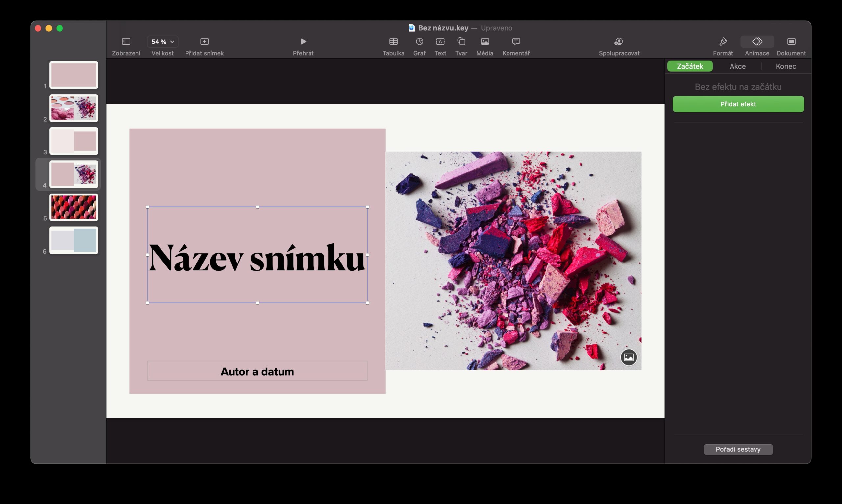Switch to the Dokument panel icon
This screenshot has width=842, height=504.
[x=791, y=41]
